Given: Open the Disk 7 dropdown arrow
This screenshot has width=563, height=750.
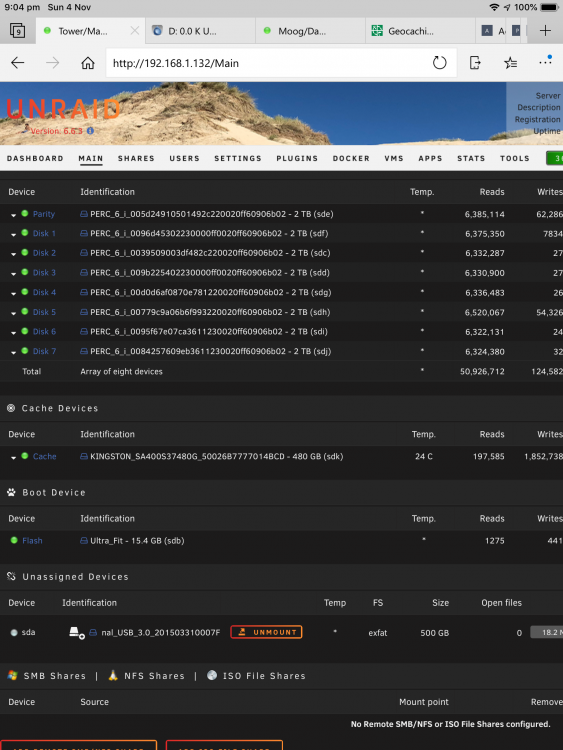Looking at the screenshot, I should click(13, 353).
